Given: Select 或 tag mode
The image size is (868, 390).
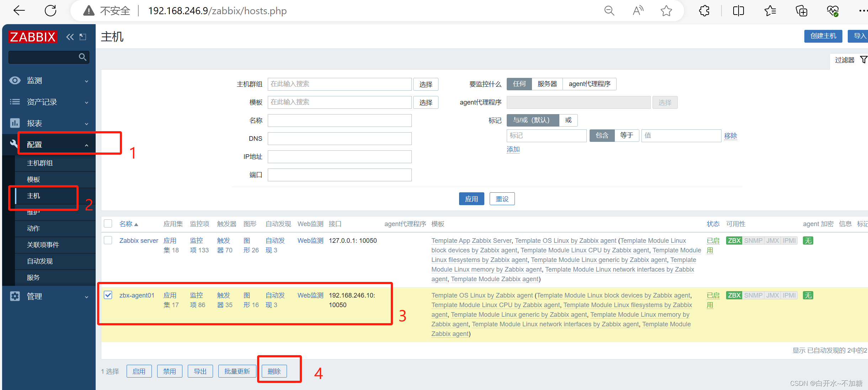Looking at the screenshot, I should (568, 120).
